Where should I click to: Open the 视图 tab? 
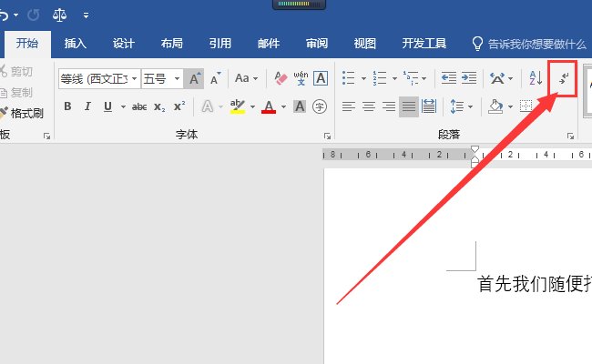[364, 44]
